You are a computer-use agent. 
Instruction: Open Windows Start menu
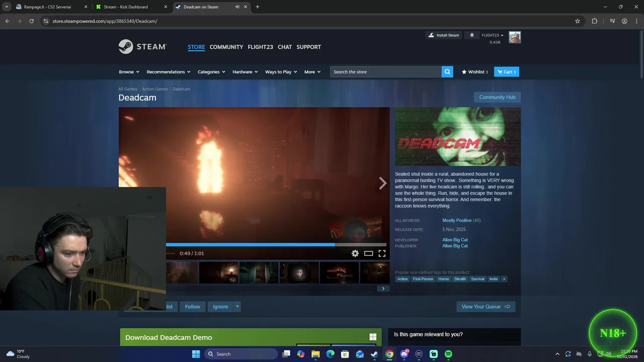[196, 354]
